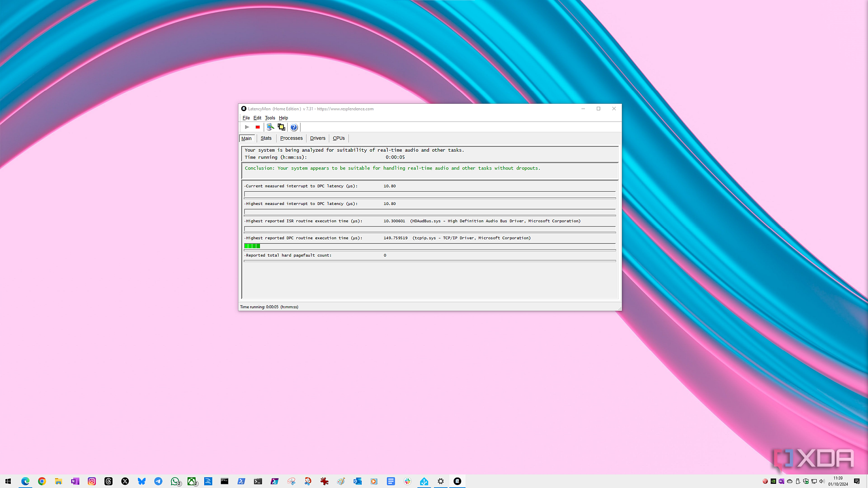
Task: Start monitoring with the play toolbar icon
Action: [x=247, y=127]
